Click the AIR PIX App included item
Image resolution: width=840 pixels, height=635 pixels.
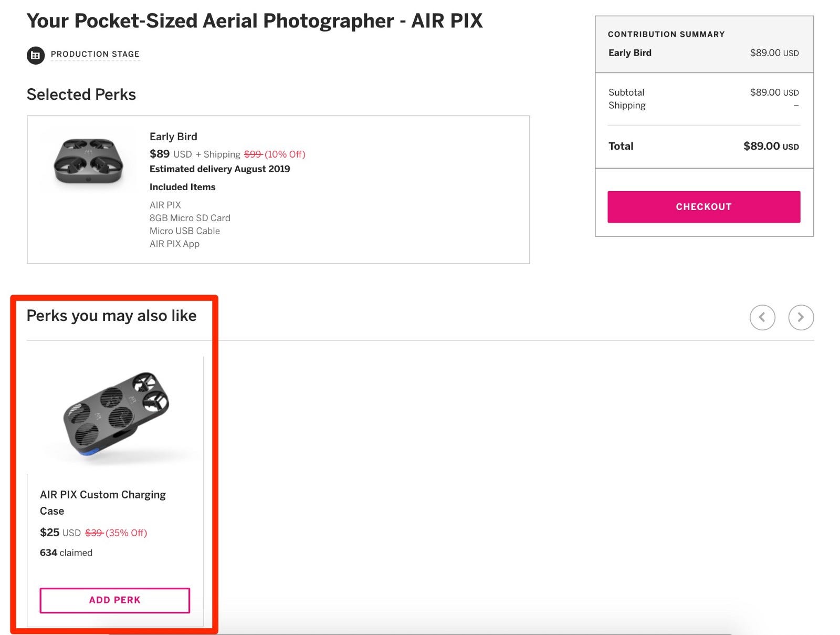[x=174, y=244]
